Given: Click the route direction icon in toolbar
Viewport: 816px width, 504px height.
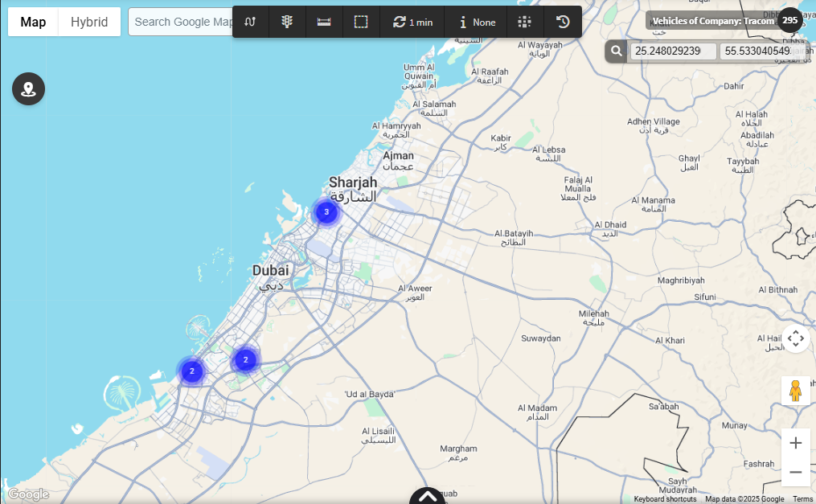Looking at the screenshot, I should click(x=250, y=22).
